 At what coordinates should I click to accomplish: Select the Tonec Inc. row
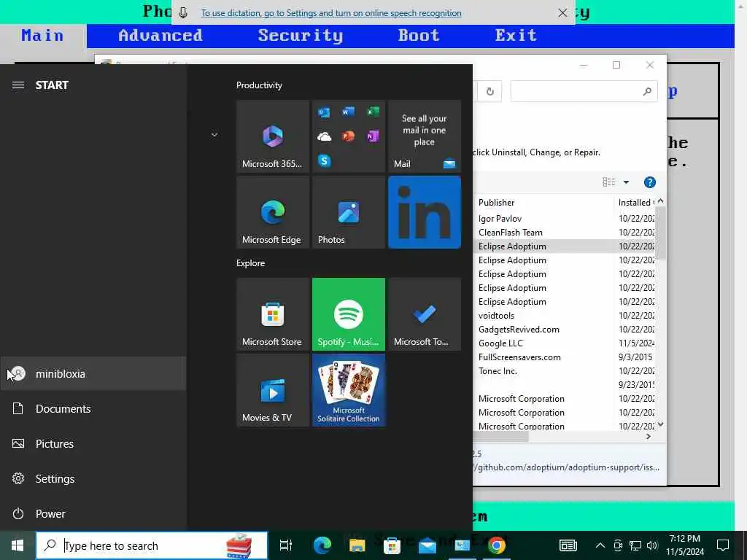point(565,371)
